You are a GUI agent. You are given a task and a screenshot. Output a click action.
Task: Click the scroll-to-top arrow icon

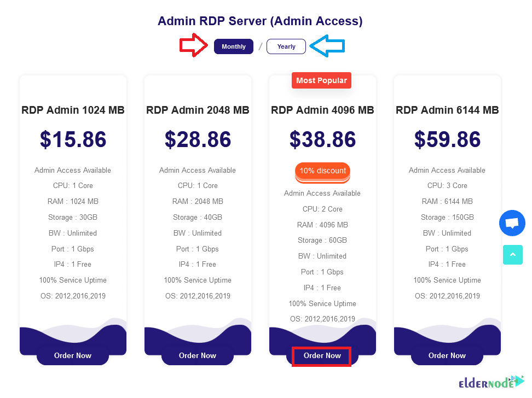pos(512,255)
